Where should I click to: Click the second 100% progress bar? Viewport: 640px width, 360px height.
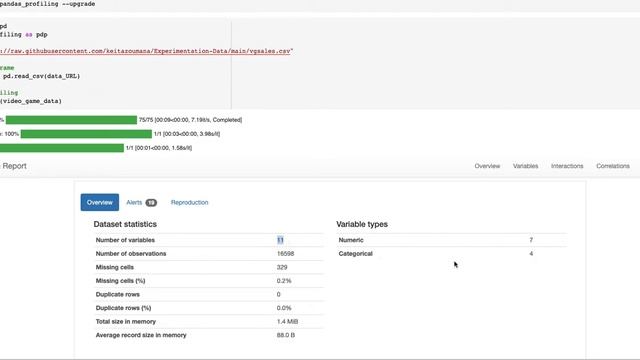coord(86,134)
